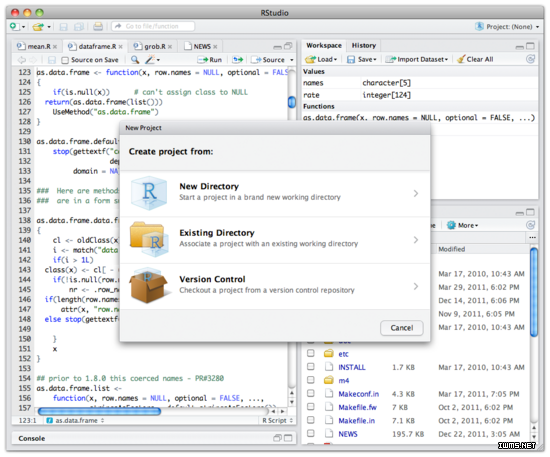
Task: Switch to the History tab
Action: [364, 46]
